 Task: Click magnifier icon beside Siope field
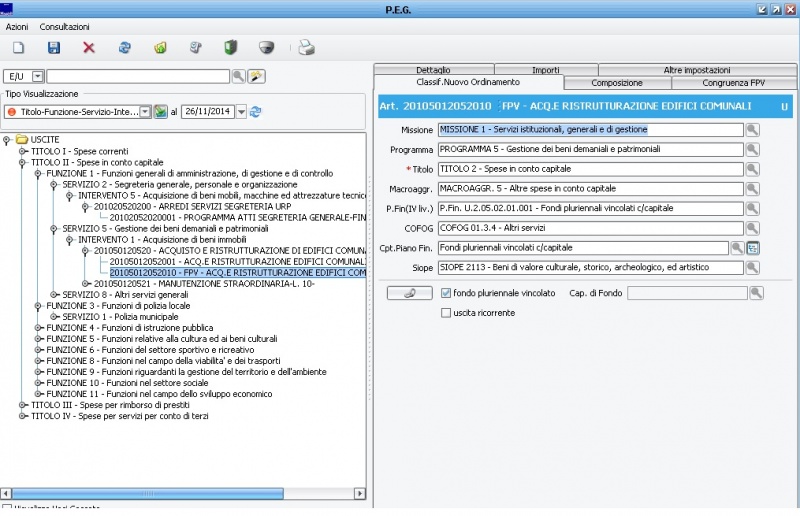[x=754, y=268]
